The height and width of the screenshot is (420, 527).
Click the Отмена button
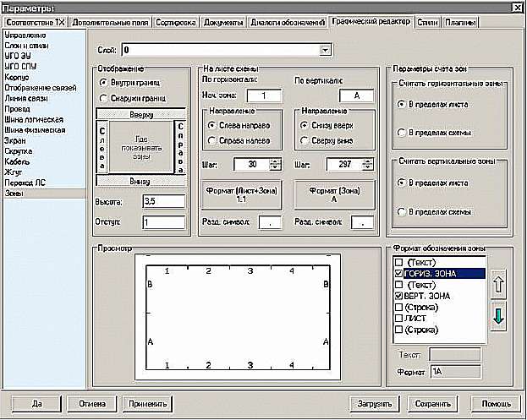point(92,404)
